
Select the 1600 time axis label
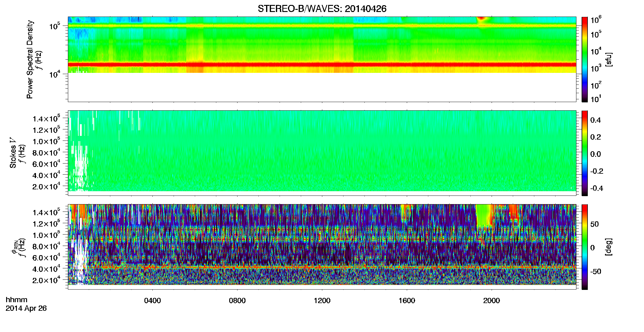pos(407,301)
